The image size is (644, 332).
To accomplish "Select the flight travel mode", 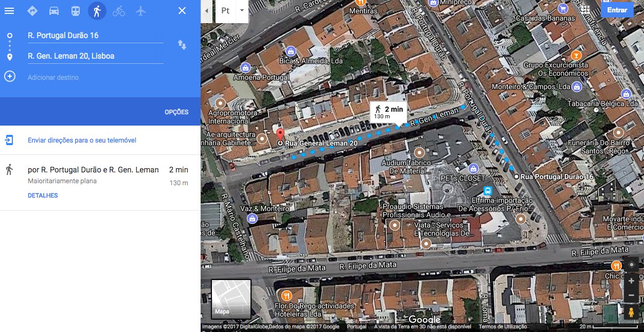I will coord(140,10).
